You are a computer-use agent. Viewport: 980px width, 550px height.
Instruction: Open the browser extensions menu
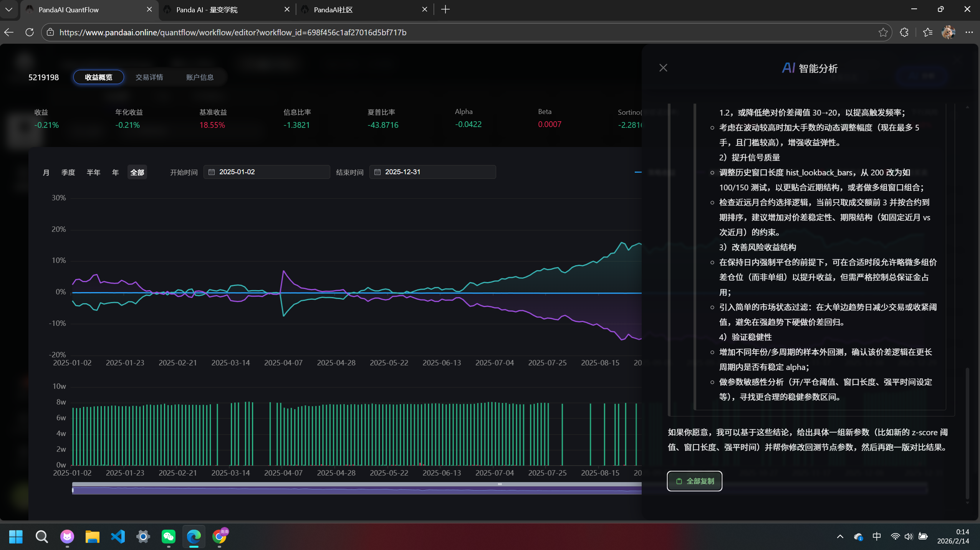[904, 32]
